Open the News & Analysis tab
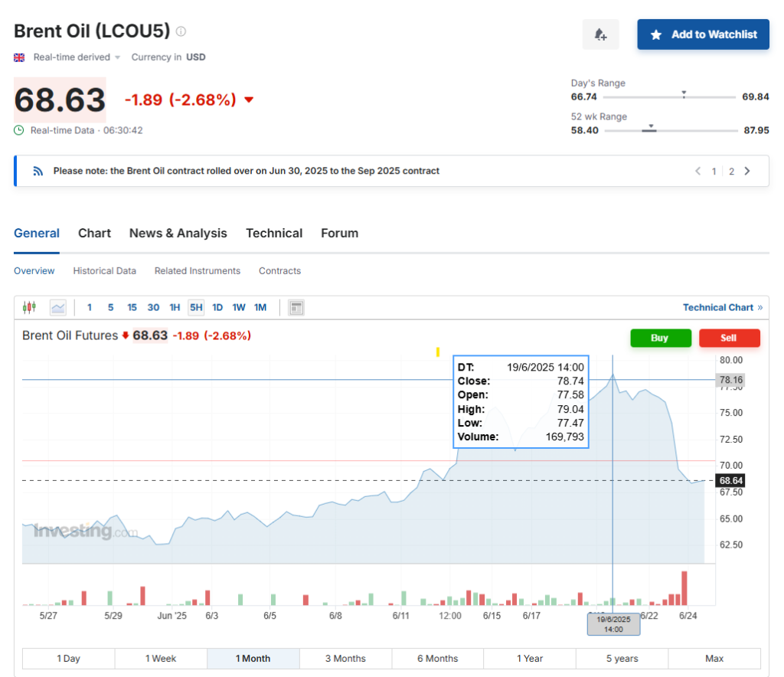This screenshot has width=784, height=677. click(178, 233)
